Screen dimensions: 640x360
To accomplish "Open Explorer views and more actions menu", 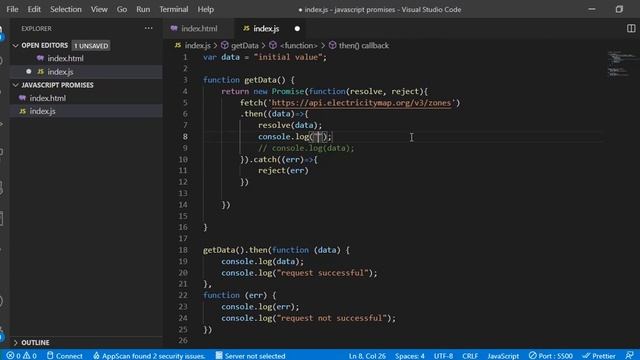I will coord(149,29).
